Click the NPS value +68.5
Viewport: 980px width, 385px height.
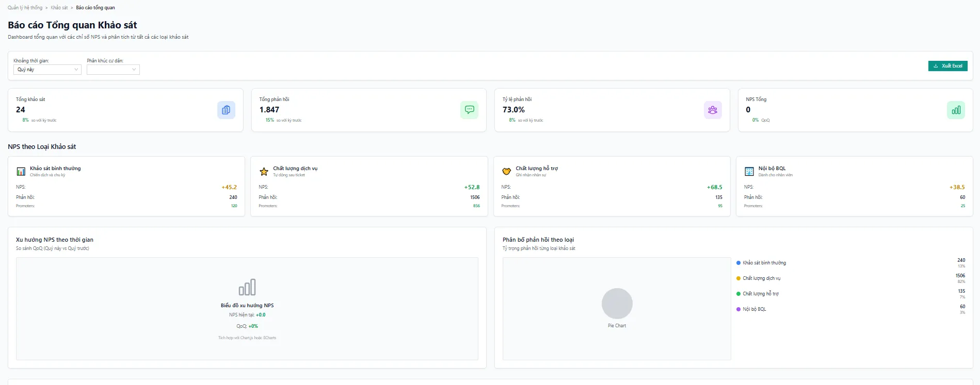click(x=714, y=187)
